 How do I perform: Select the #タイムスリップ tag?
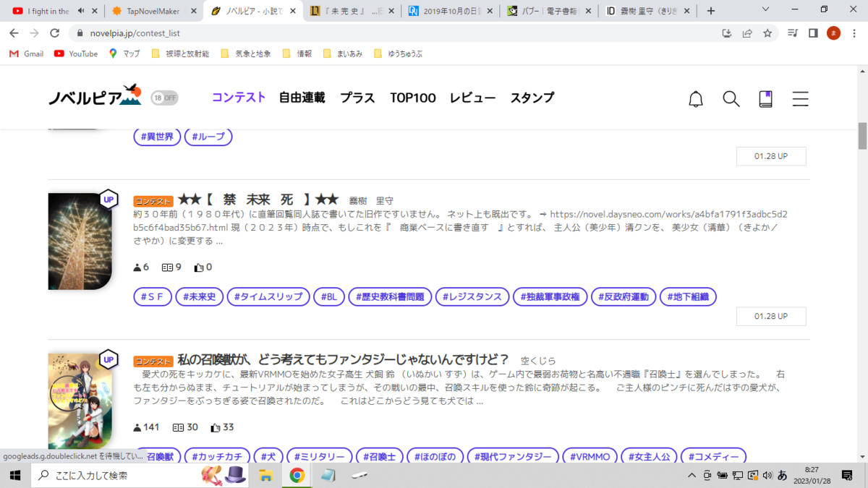[268, 296]
